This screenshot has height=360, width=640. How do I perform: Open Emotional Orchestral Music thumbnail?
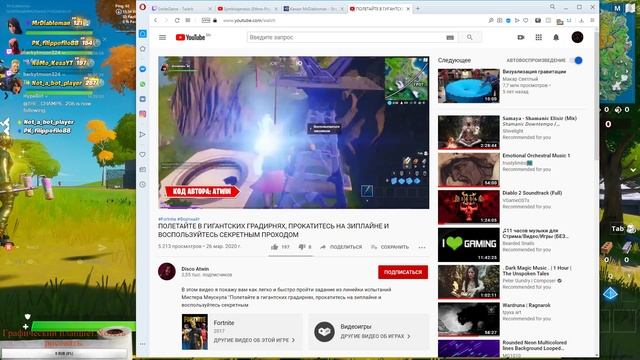pyautogui.click(x=469, y=170)
